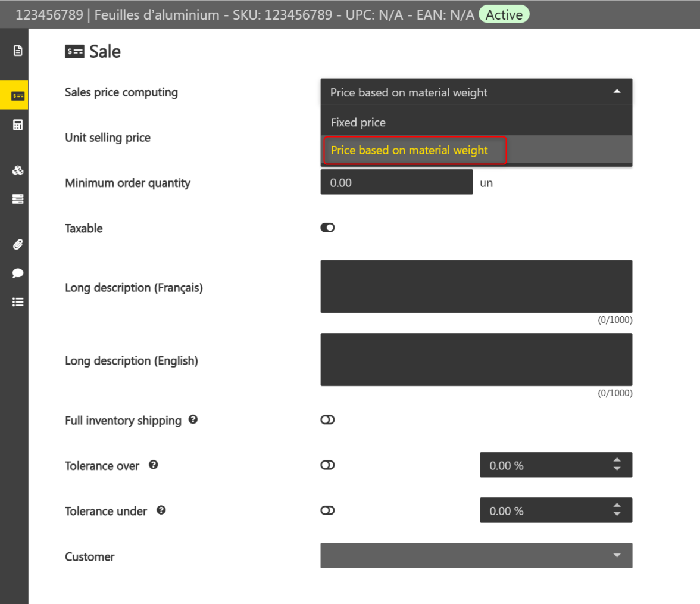Enable the Full inventory shipping toggle

tap(327, 421)
